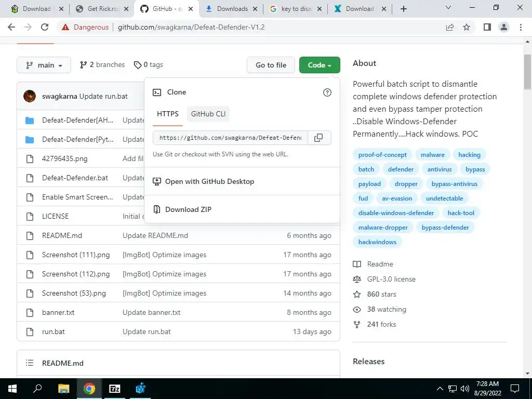
Task: Open Chrome three-dot menu
Action: tap(521, 27)
